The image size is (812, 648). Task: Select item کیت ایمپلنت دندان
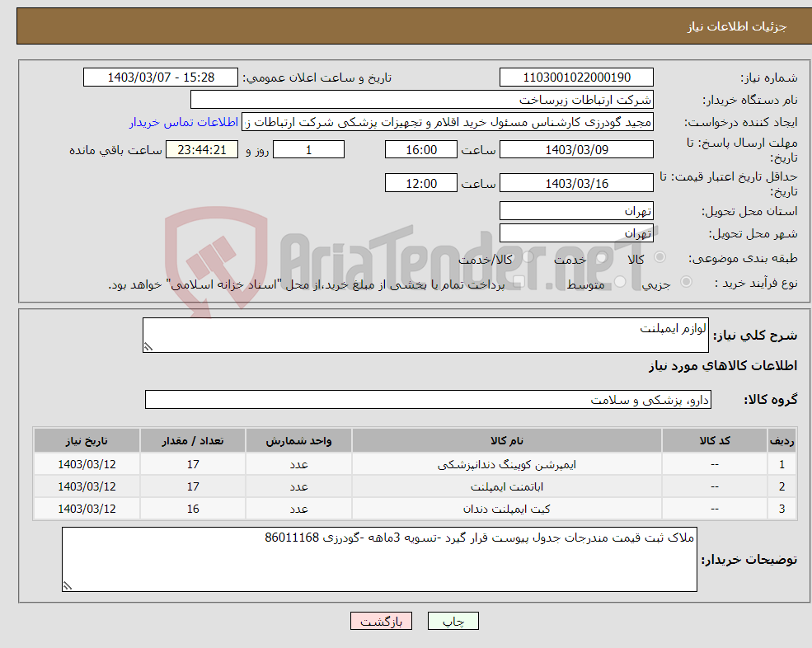click(x=507, y=509)
